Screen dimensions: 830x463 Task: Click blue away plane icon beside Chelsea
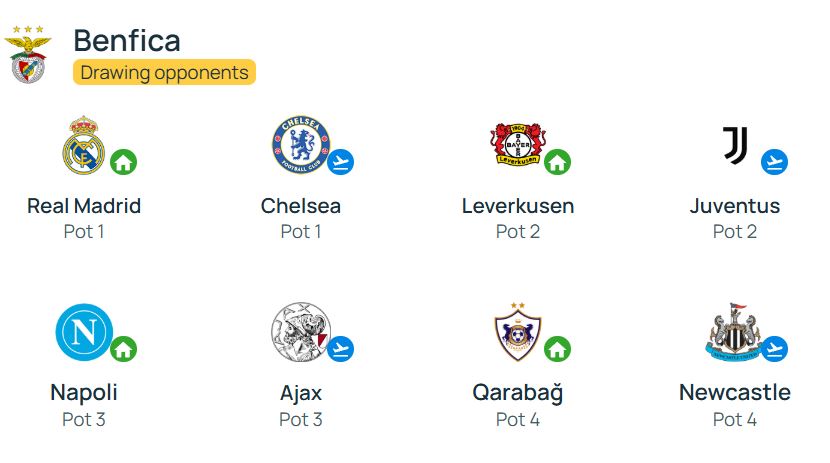[x=340, y=162]
